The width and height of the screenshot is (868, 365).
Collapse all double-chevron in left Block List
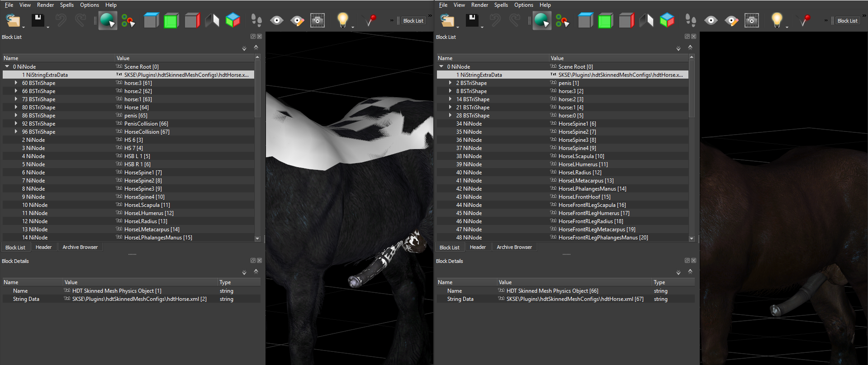coord(256,47)
